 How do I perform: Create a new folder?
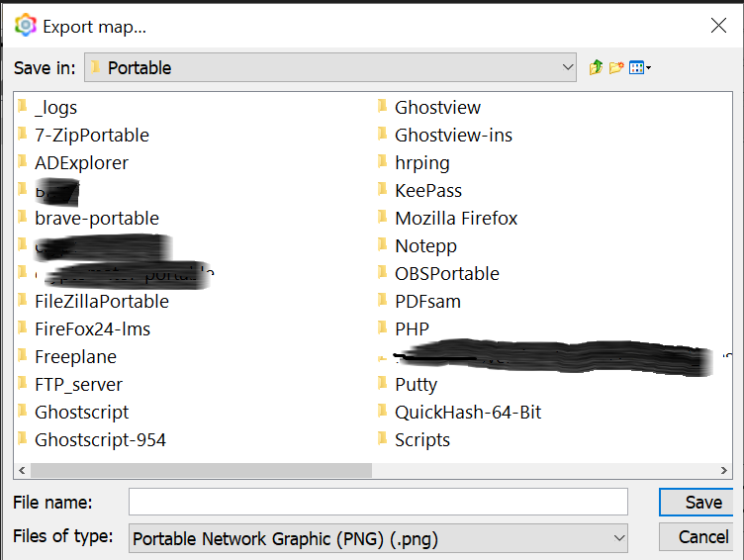[x=616, y=67]
